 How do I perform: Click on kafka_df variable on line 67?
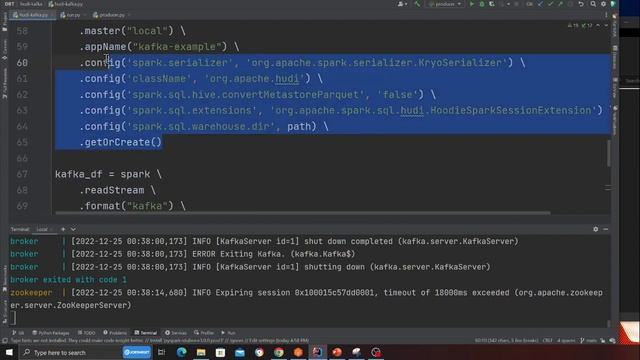coord(78,174)
